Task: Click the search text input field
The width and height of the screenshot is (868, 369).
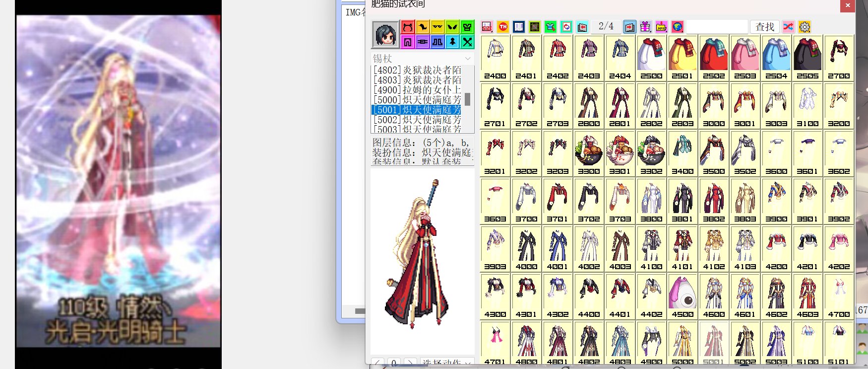Action: tap(717, 27)
